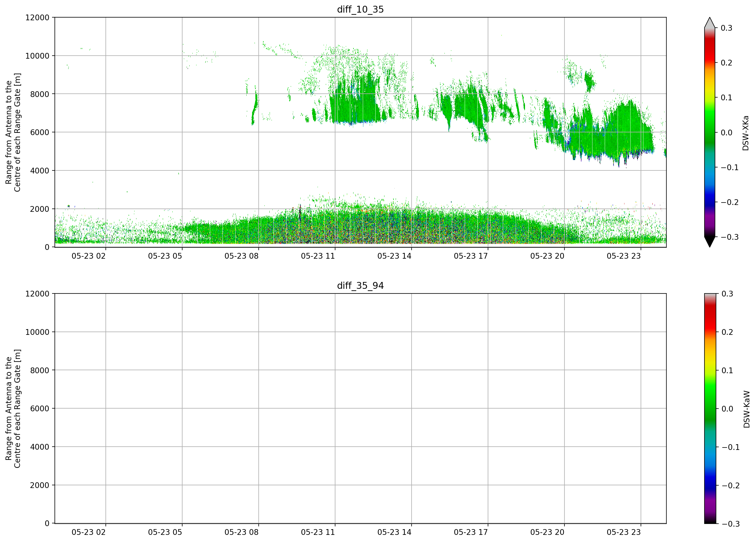The height and width of the screenshot is (542, 756).
Task: Click x-tick 05-23 02 under diff_10_35 plot
Action: (89, 256)
